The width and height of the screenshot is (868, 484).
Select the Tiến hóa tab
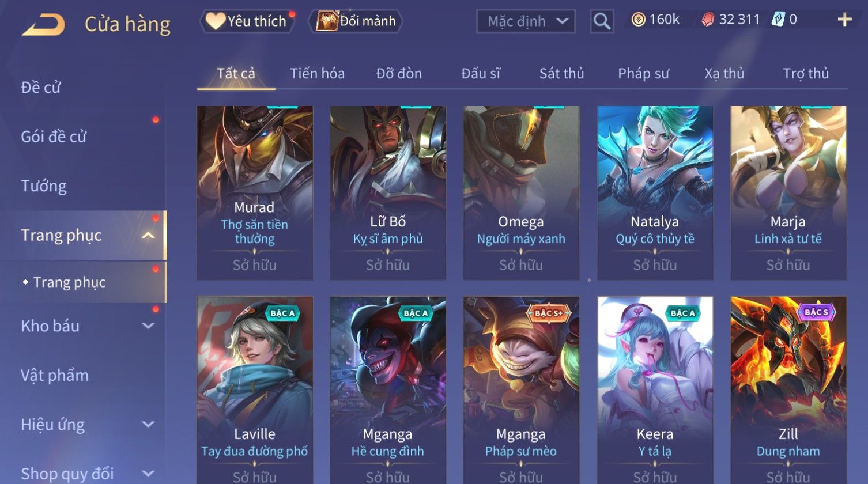[x=317, y=73]
